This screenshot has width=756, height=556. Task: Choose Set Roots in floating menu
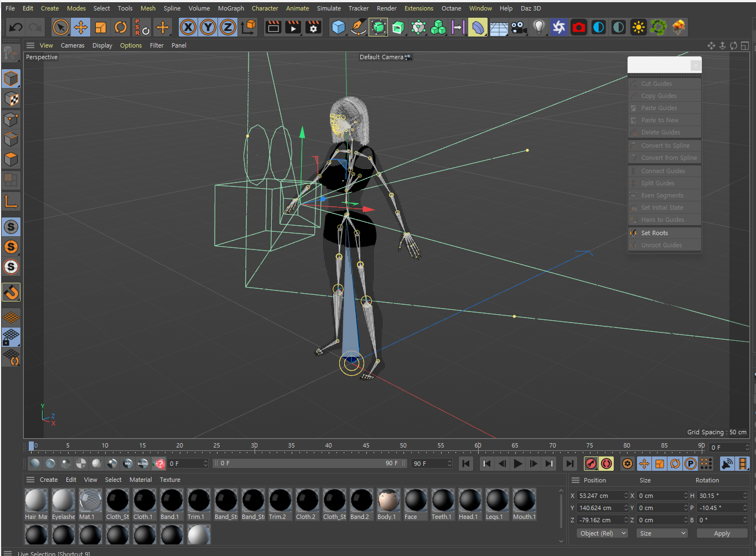point(665,233)
